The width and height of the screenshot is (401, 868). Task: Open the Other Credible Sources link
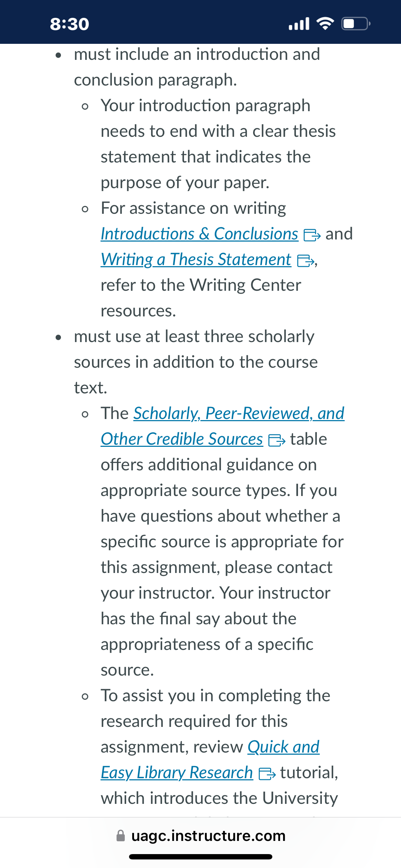[182, 439]
